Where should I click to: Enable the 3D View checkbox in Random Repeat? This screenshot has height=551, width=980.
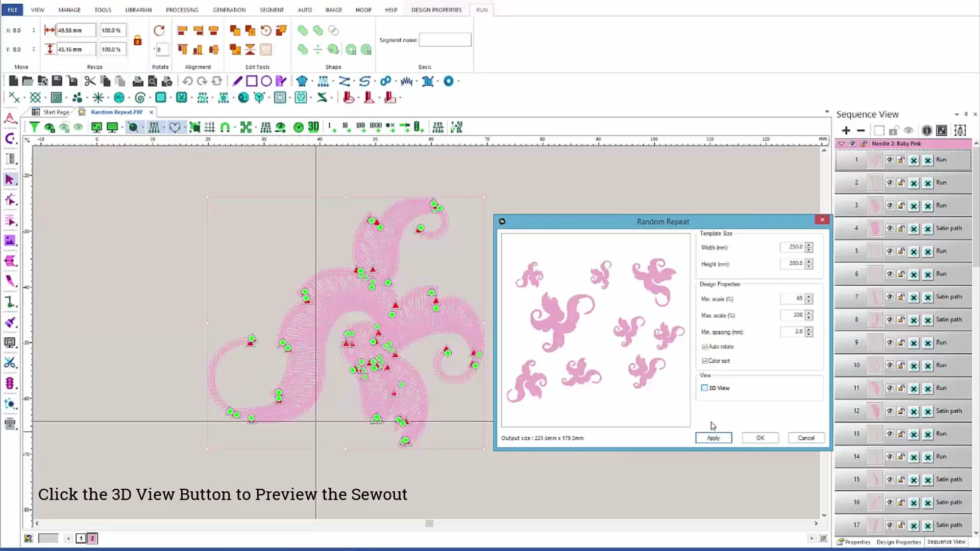705,388
